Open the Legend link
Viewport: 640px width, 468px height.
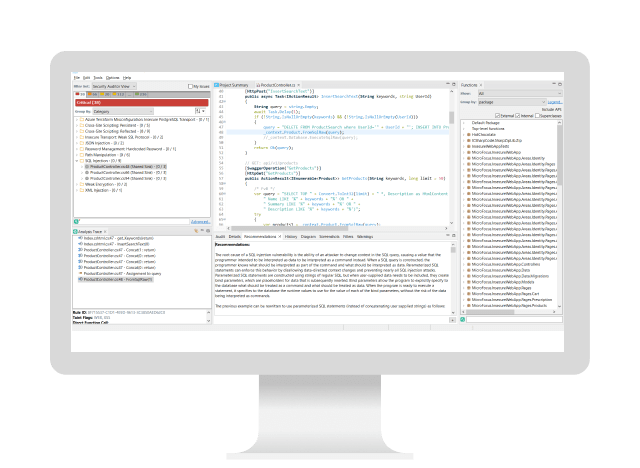(555, 102)
